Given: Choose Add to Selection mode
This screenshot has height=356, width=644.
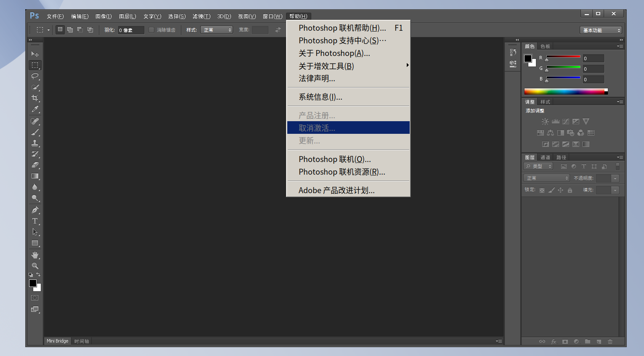Looking at the screenshot, I should [70, 29].
